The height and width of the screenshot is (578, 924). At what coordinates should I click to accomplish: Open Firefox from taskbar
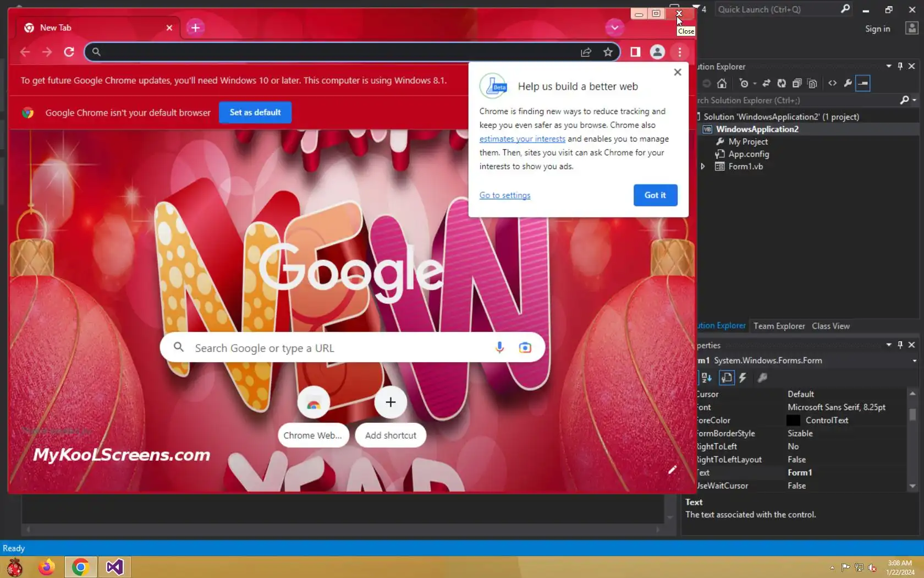point(47,567)
